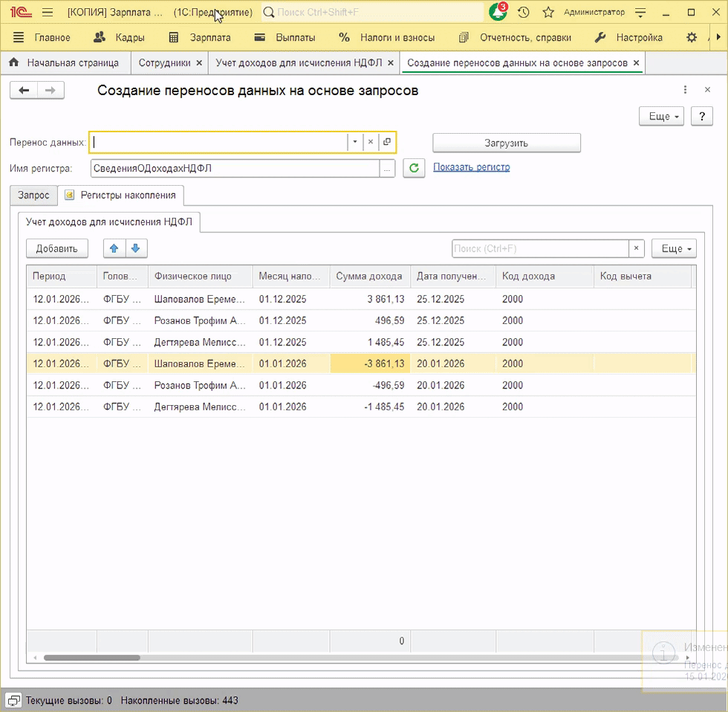Open the Перенос данных item form icon

point(387,142)
